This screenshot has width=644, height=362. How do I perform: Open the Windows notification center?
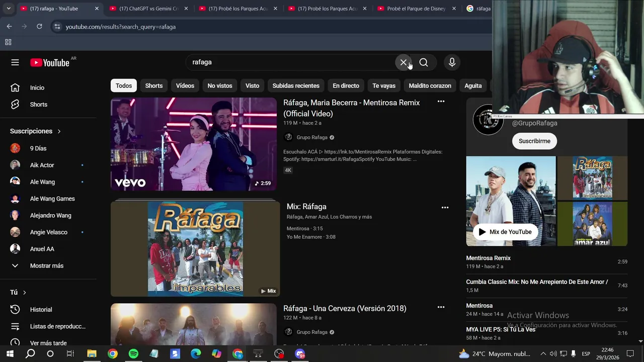click(630, 354)
